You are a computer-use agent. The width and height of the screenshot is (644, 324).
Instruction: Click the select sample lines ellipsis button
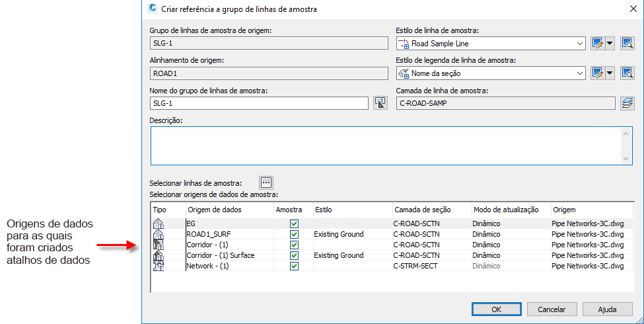(266, 182)
